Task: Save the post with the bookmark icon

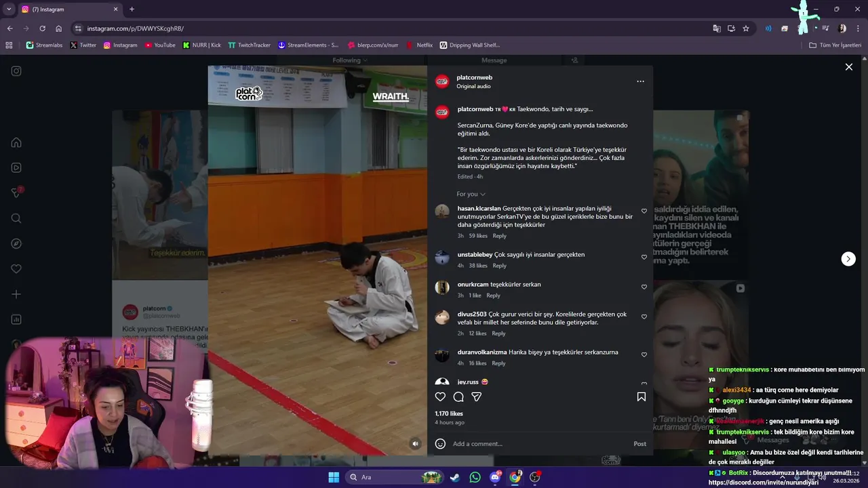Action: tap(641, 396)
